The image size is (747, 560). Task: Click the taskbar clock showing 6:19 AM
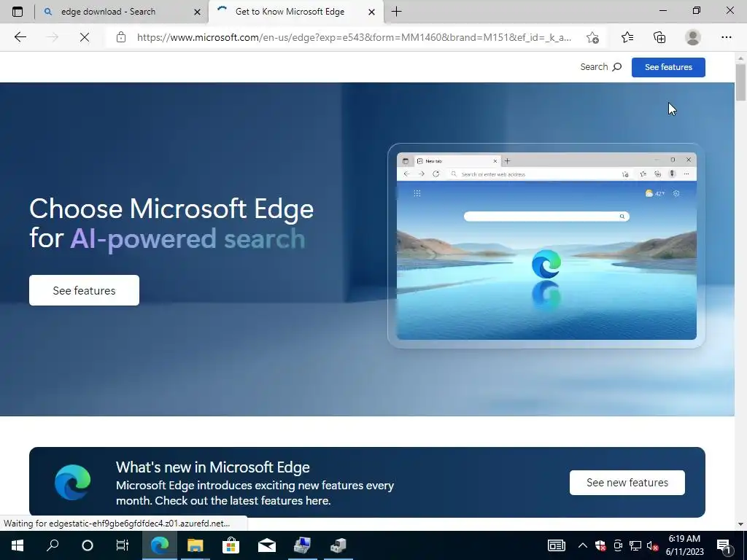click(684, 545)
